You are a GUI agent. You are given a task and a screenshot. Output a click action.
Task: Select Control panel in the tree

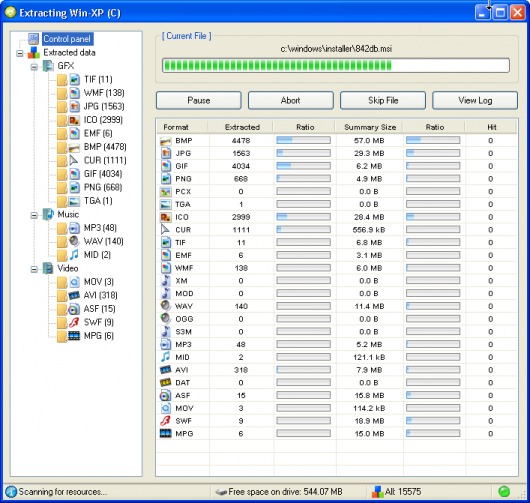click(67, 39)
